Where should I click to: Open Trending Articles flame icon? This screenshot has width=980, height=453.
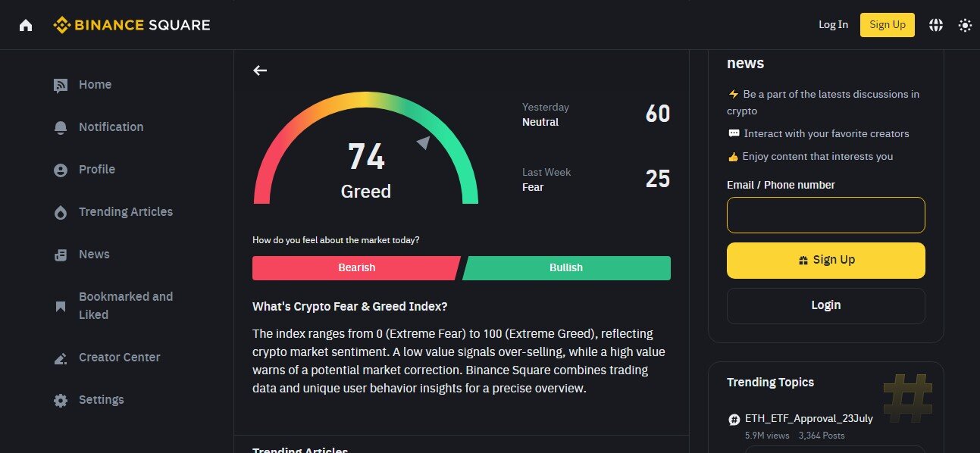point(61,213)
